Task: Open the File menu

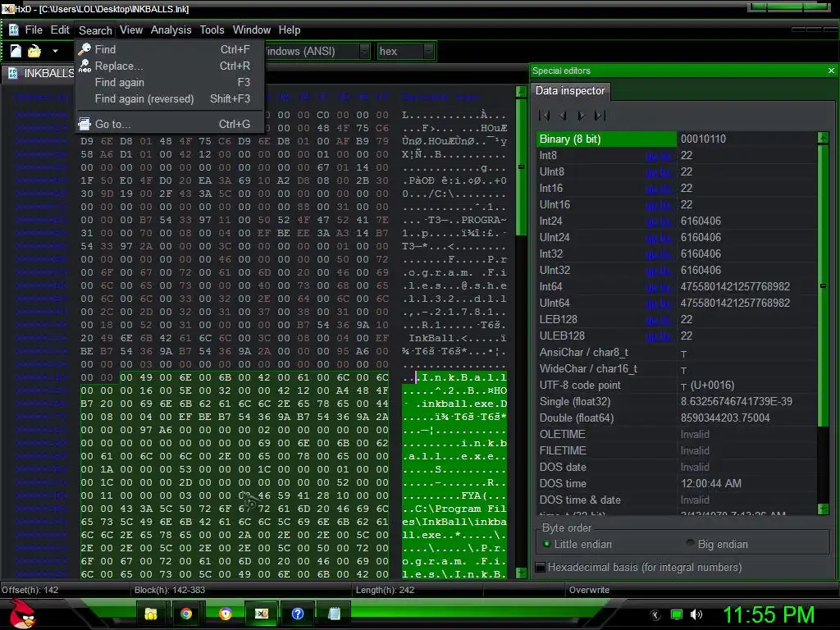Action: click(34, 30)
